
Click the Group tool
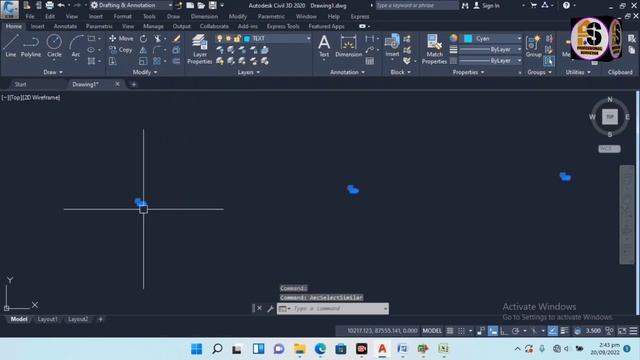[533, 46]
